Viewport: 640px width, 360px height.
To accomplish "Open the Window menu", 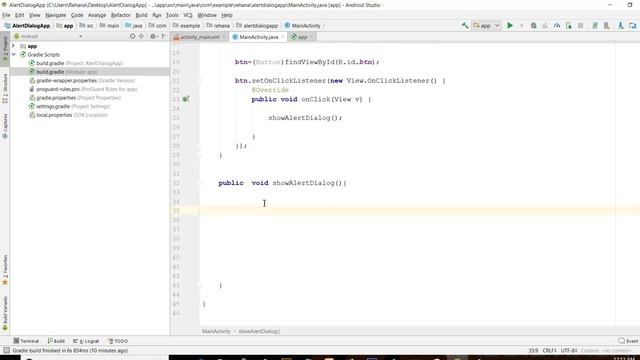I will 207,15.
